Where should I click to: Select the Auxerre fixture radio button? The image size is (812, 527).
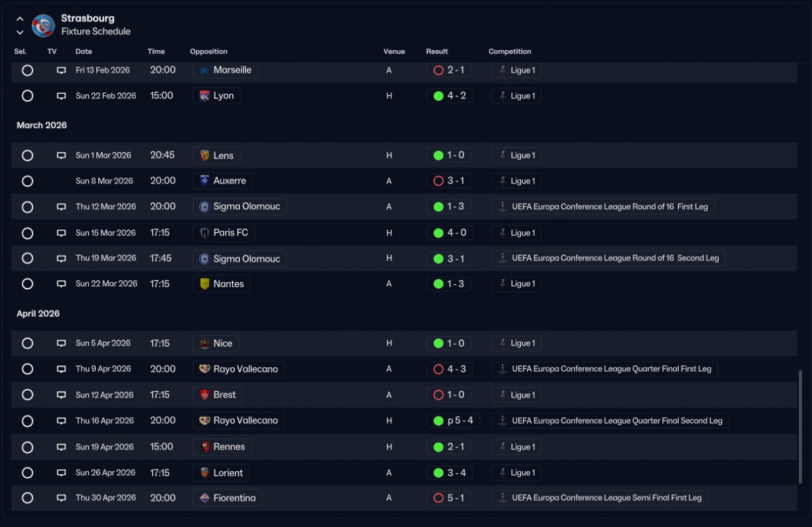pyautogui.click(x=27, y=181)
